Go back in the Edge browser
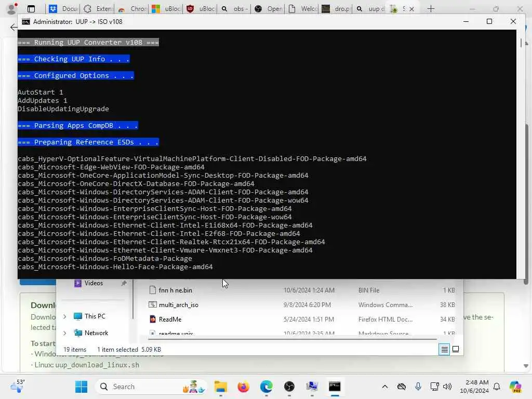Screen dimensions: 532x399 click(14, 28)
